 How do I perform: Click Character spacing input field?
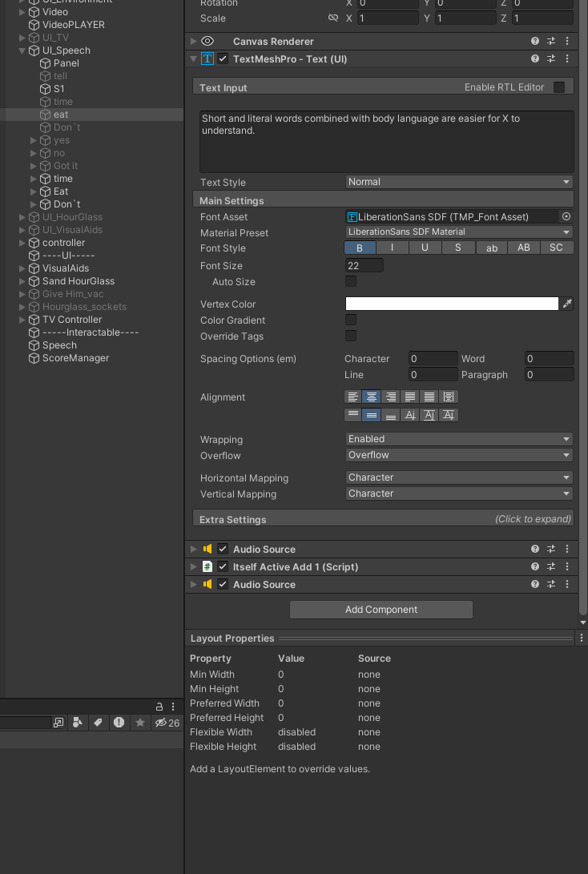point(433,358)
